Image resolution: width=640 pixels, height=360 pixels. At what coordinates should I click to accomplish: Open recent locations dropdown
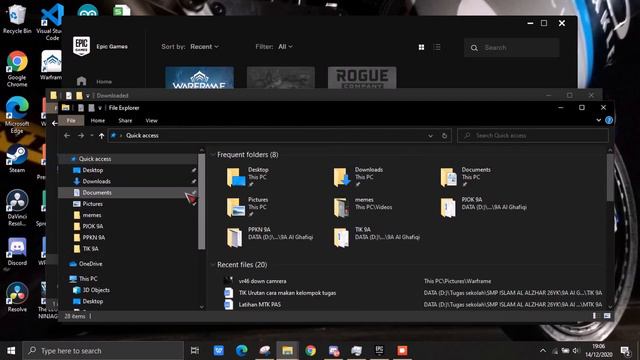pyautogui.click(x=92, y=136)
